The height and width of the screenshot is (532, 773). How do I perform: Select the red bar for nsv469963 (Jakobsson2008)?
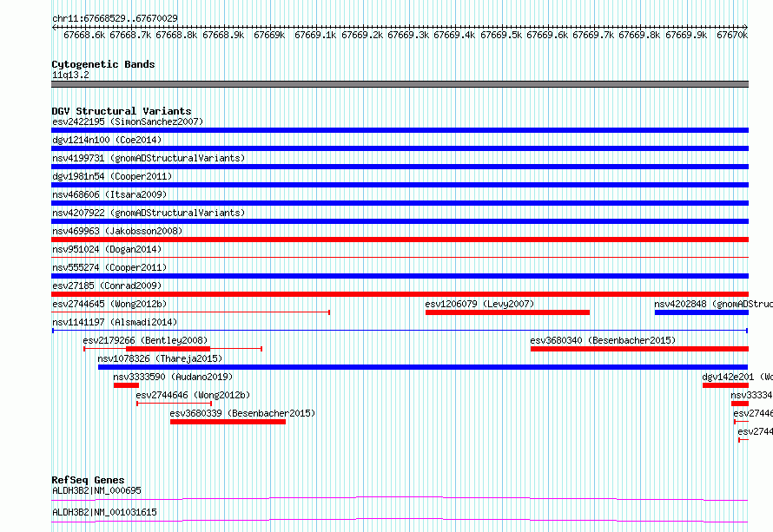(x=400, y=240)
